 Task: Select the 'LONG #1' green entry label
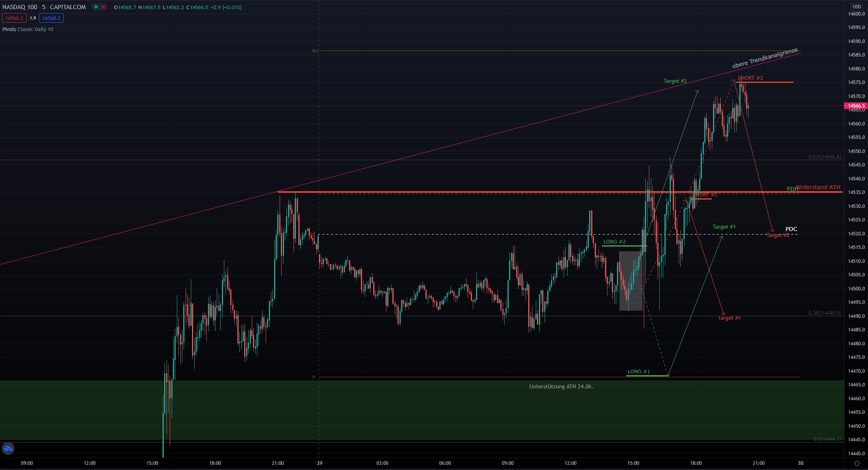coord(639,372)
